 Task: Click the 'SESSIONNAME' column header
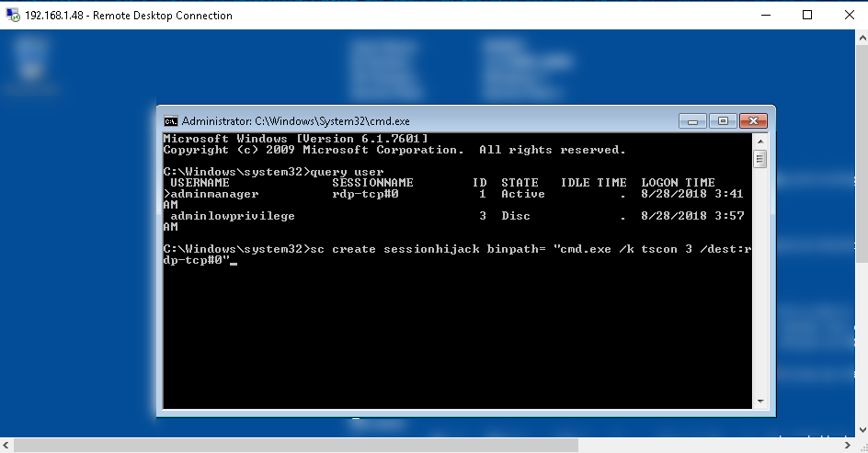(372, 183)
